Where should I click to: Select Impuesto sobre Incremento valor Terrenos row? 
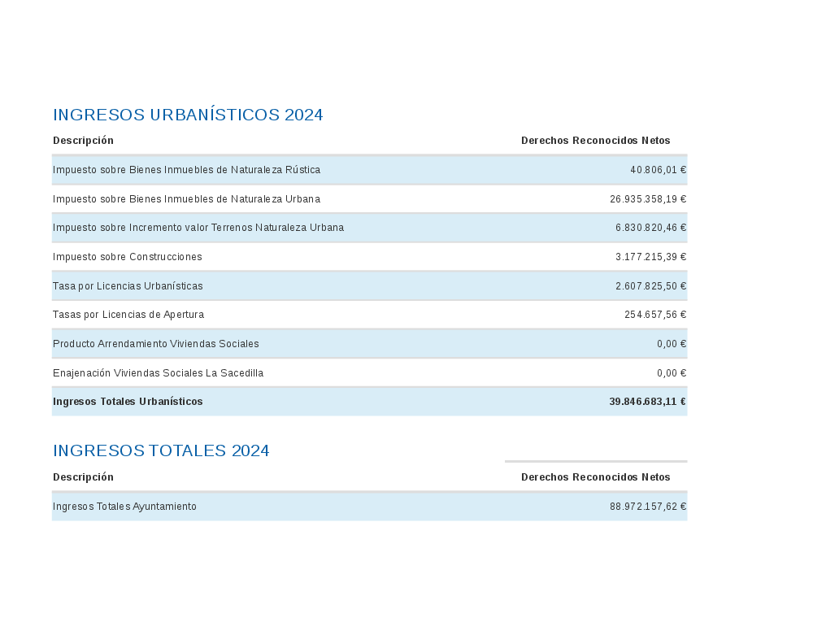198,228
